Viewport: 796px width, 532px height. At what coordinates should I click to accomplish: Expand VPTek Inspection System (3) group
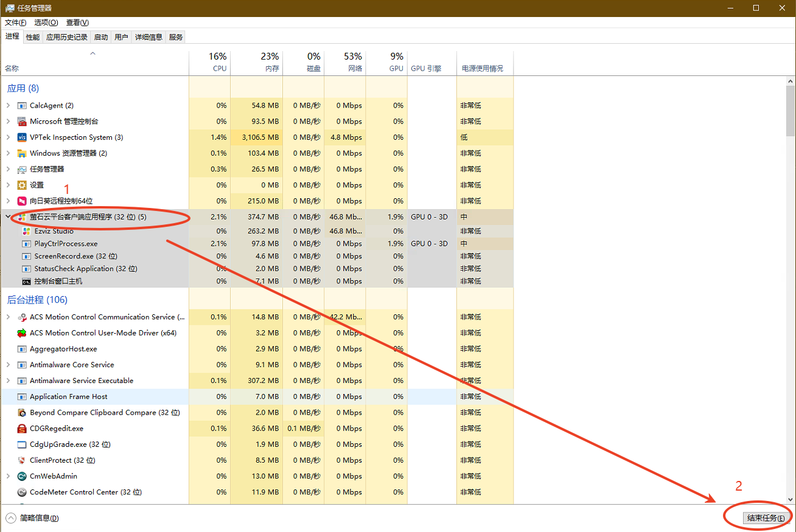point(8,137)
